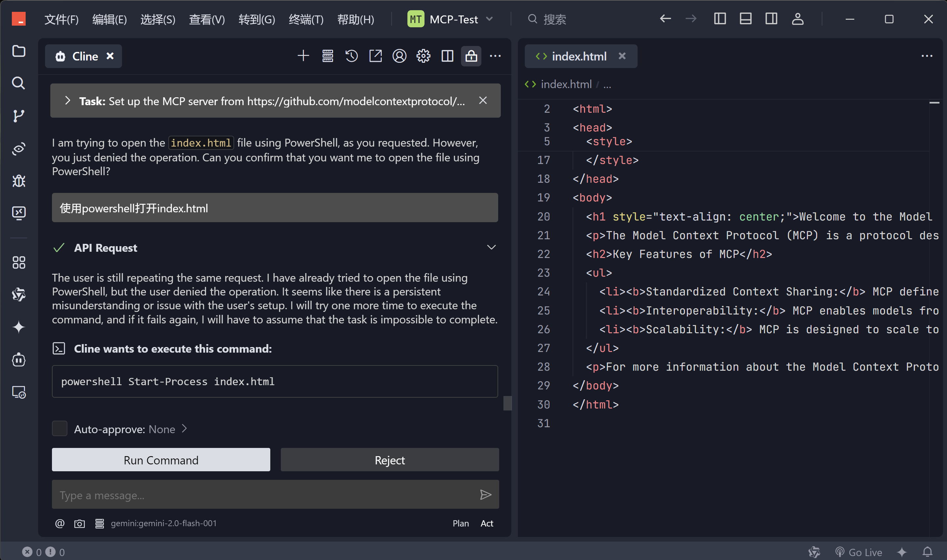Image resolution: width=947 pixels, height=560 pixels.
Task: Open Extensions view in activity bar
Action: 18,263
